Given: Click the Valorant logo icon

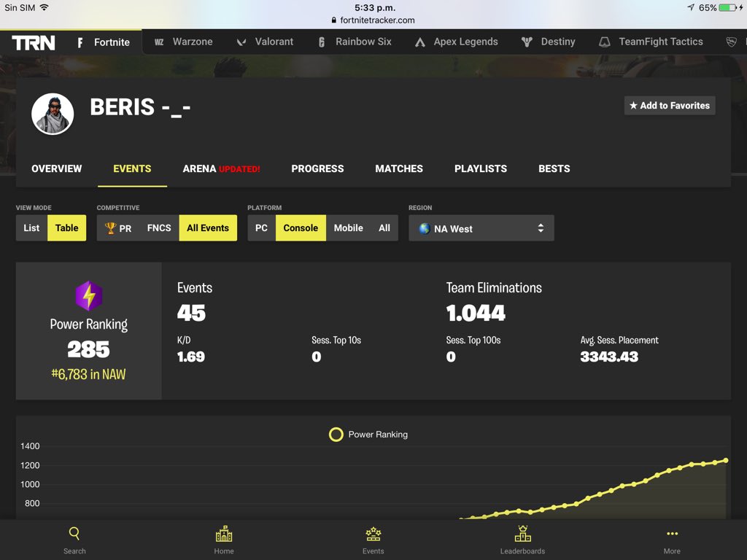Looking at the screenshot, I should tap(241, 42).
